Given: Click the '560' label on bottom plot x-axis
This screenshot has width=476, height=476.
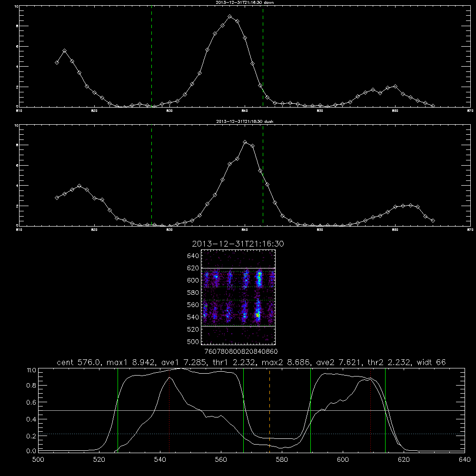Looking at the screenshot, I should 221,460.
